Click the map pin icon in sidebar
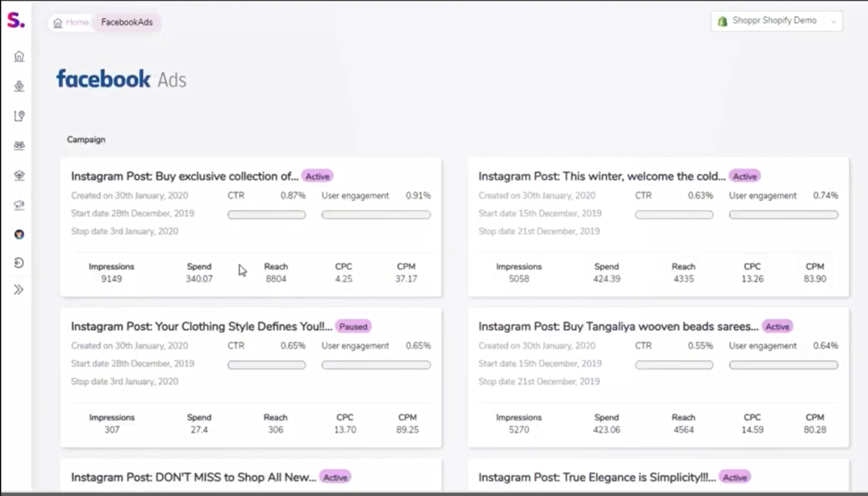Screen dimensions: 868x496 point(19,116)
